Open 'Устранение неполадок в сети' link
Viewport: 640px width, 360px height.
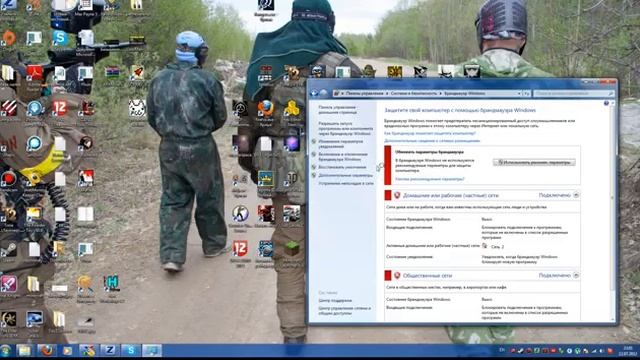(346, 183)
